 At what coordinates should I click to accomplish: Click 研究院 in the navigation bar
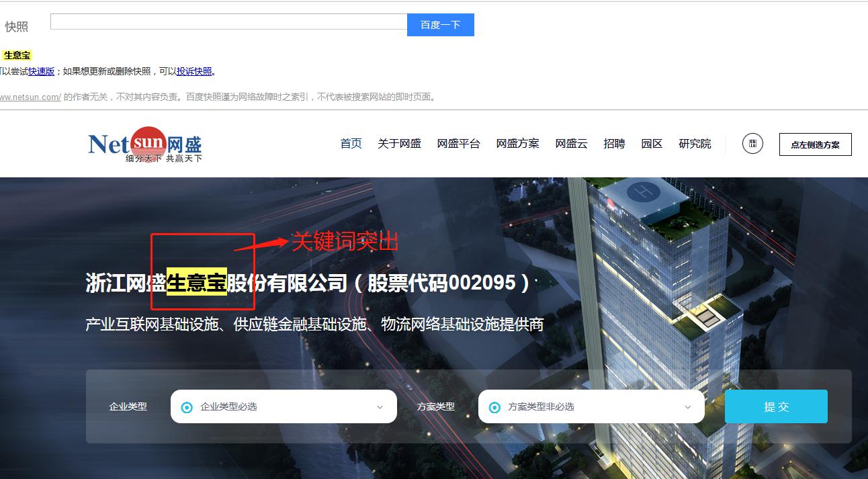695,143
